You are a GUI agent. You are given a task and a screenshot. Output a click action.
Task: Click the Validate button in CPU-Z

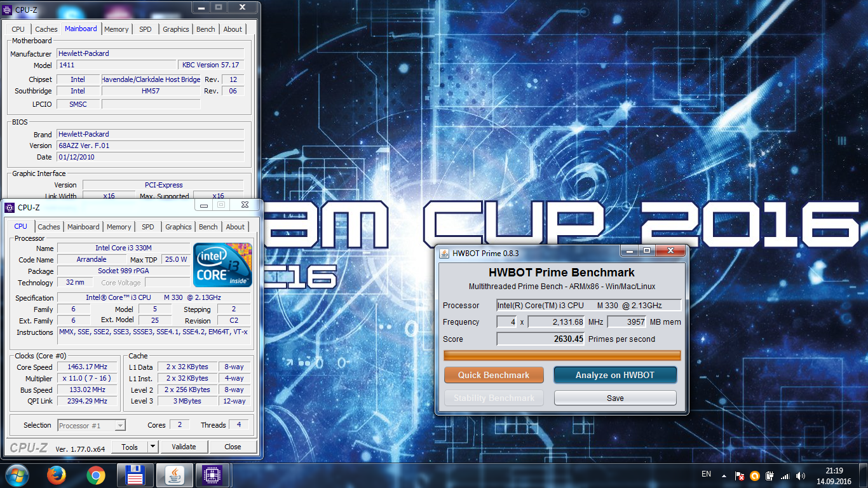(x=184, y=447)
